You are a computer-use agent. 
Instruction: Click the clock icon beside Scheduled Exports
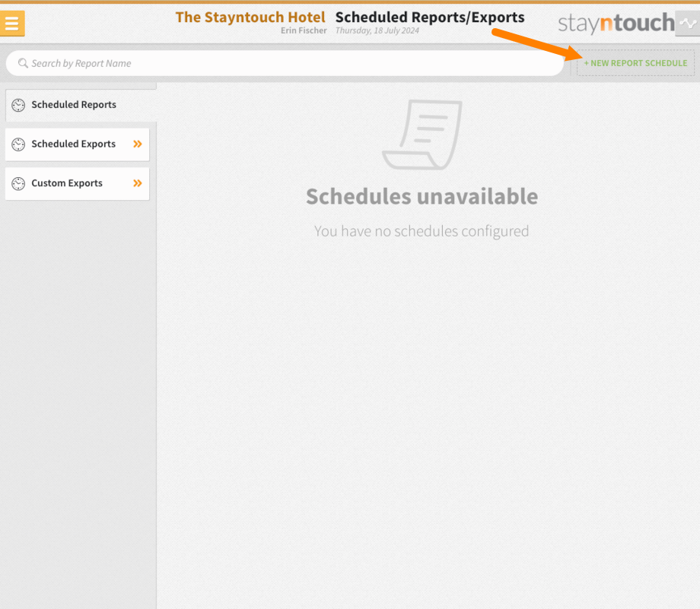point(18,144)
